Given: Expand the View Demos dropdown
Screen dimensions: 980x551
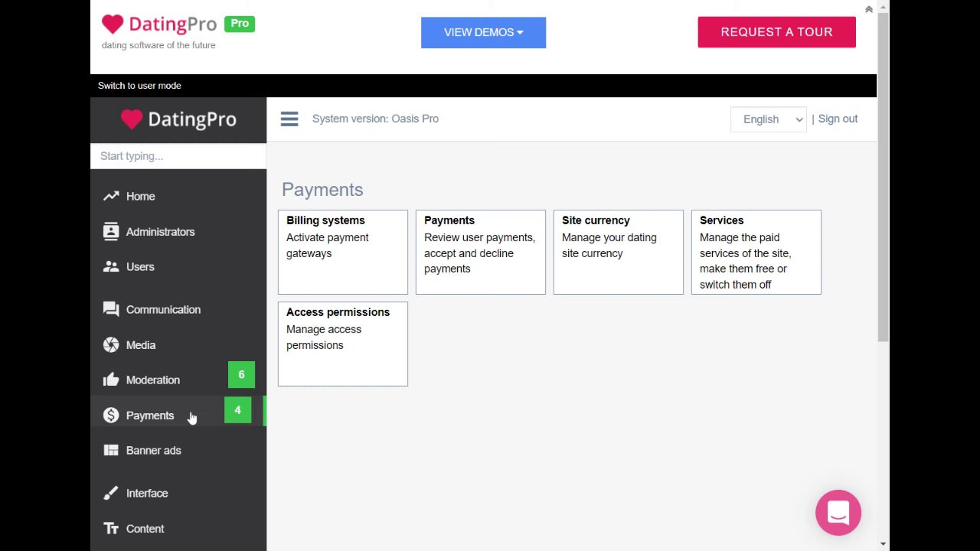Looking at the screenshot, I should [x=483, y=32].
